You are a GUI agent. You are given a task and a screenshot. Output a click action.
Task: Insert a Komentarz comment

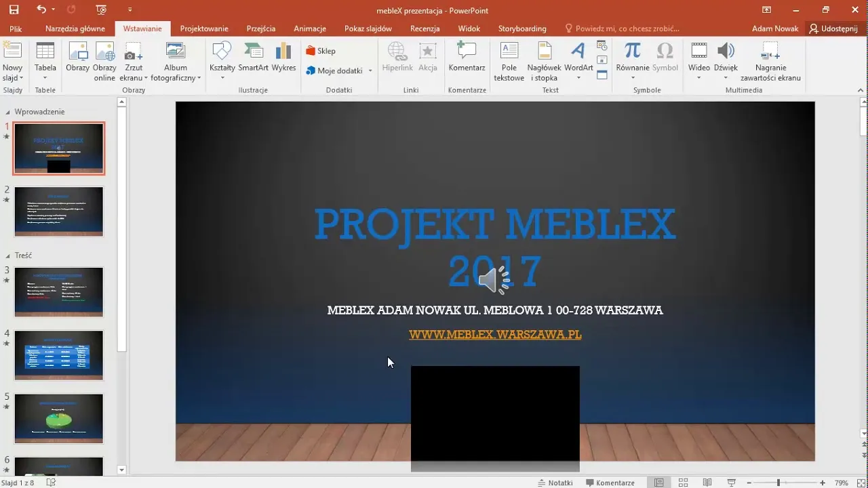coord(467,58)
